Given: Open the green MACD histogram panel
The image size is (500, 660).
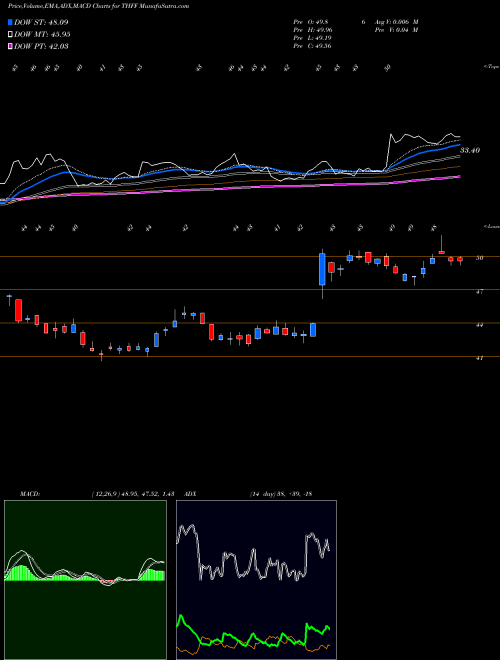Looking at the screenshot, I should (x=85, y=580).
